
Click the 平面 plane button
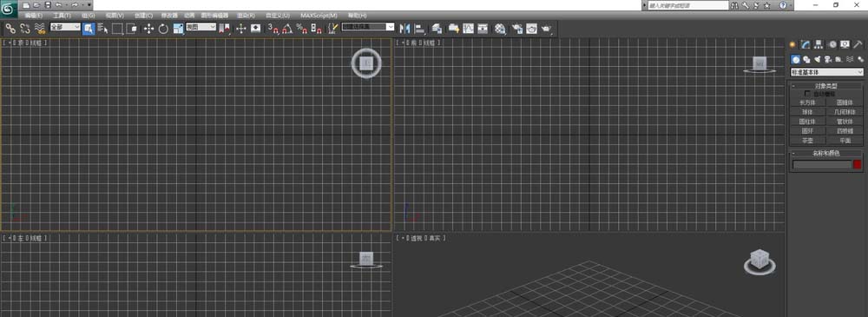845,141
